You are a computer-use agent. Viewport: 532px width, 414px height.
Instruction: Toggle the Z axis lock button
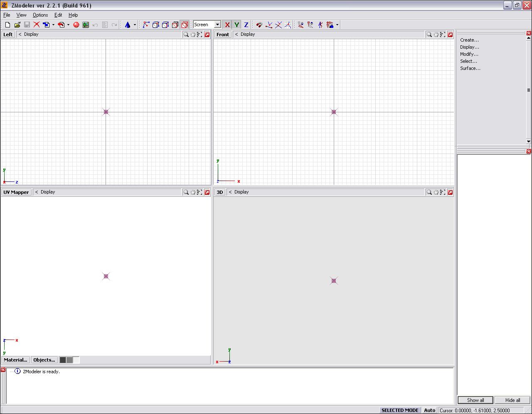tap(246, 25)
